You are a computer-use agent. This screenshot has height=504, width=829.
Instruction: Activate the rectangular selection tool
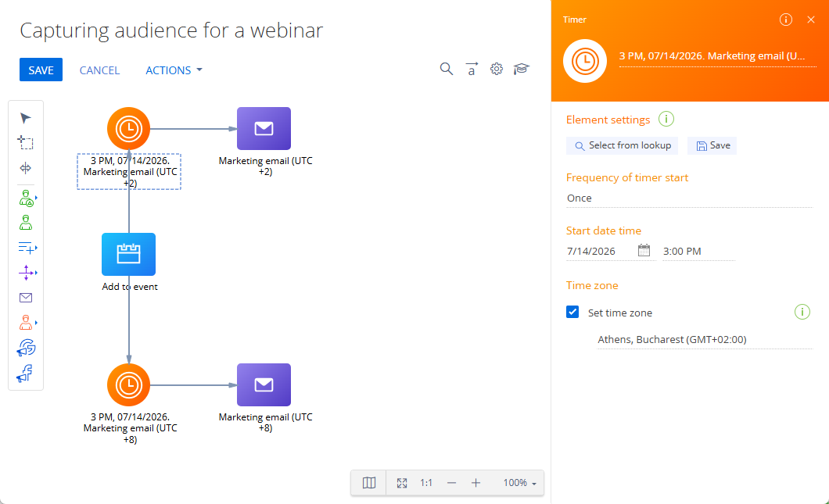[25, 143]
